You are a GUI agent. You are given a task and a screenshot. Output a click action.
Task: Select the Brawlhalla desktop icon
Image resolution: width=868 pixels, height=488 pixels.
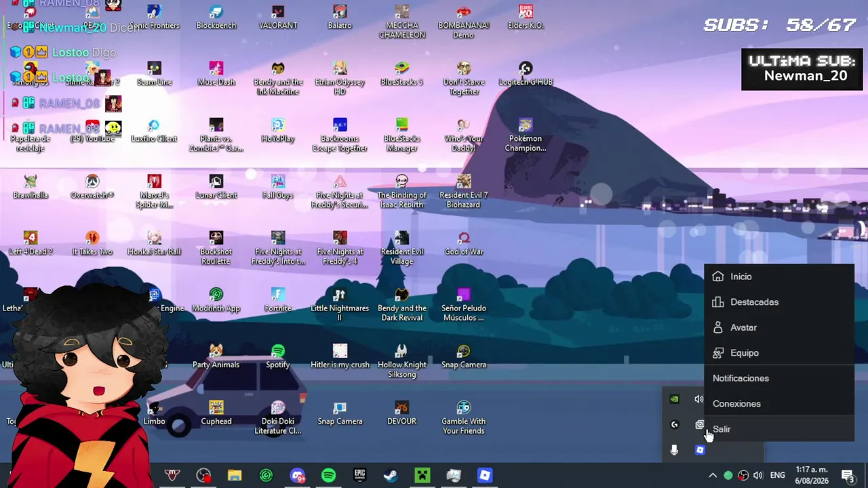pos(31,187)
